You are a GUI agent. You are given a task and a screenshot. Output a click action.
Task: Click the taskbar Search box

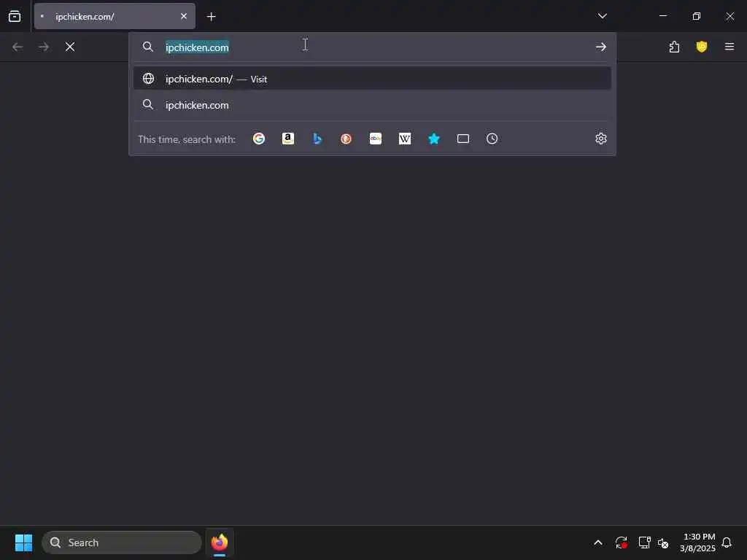pyautogui.click(x=122, y=542)
